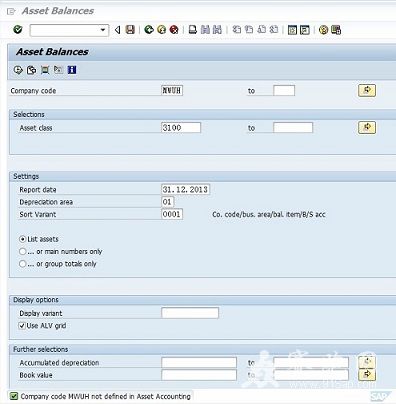This screenshot has width=396, height=404.
Task: Click the Execute clock icon
Action: click(18, 70)
